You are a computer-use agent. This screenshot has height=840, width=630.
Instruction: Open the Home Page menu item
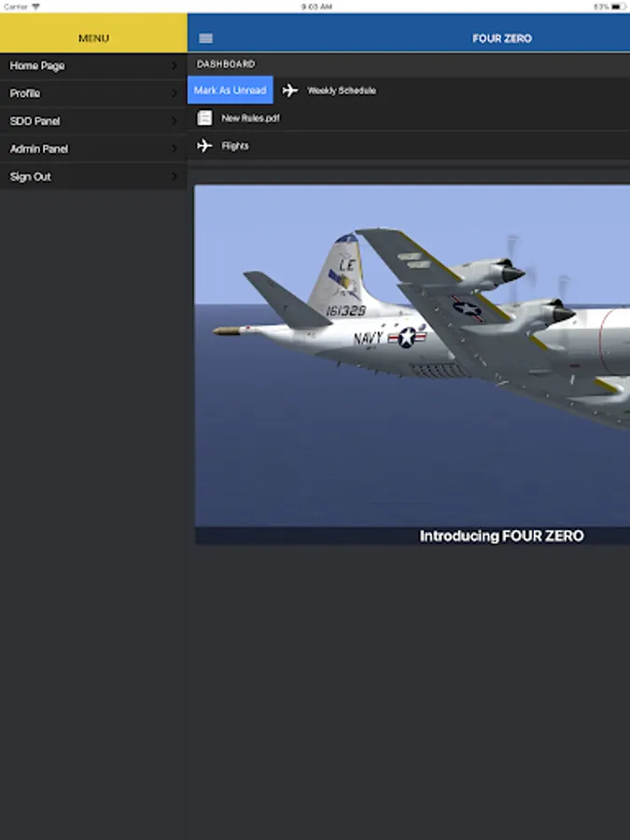coord(37,66)
